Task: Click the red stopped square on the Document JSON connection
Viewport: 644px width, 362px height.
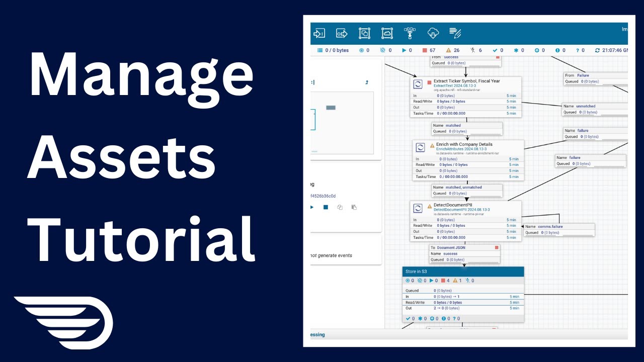Action: click(497, 247)
